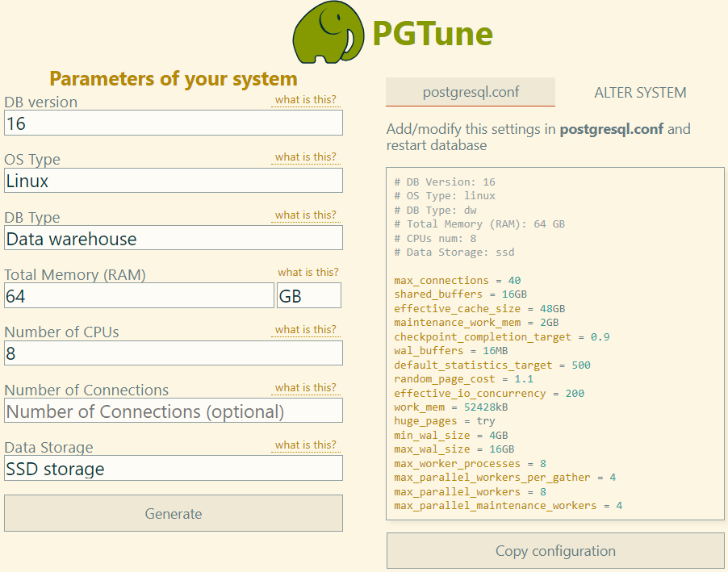Open the DB Type dropdown
Image resolution: width=728 pixels, height=572 pixels.
click(x=173, y=237)
